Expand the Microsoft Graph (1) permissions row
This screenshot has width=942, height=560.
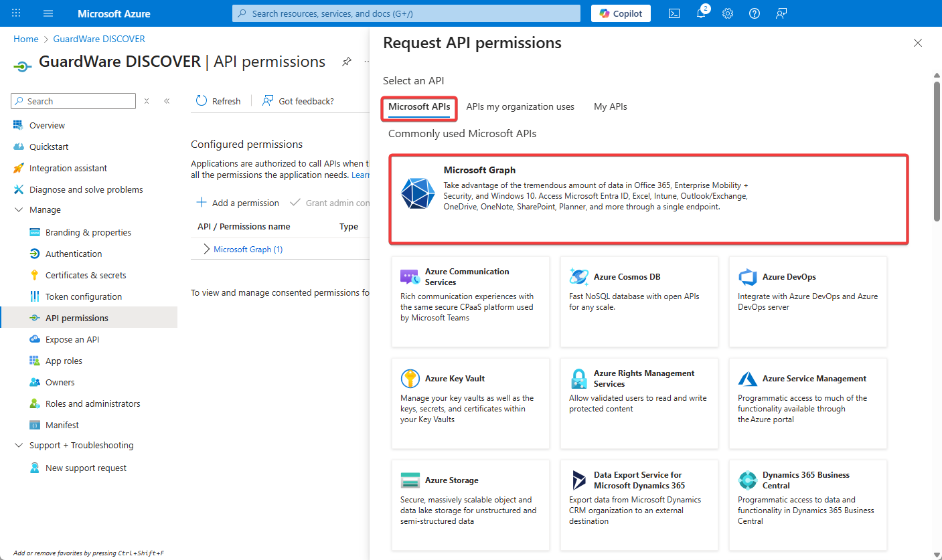pyautogui.click(x=206, y=250)
